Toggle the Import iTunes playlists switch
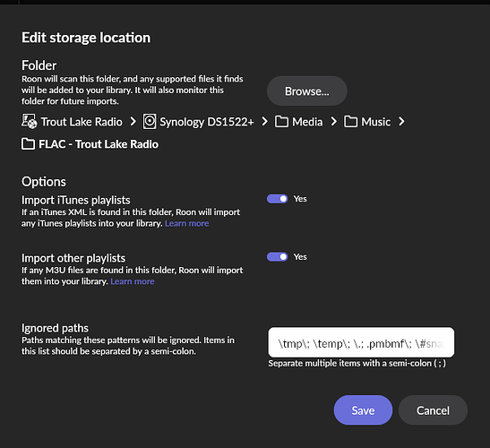 click(277, 199)
